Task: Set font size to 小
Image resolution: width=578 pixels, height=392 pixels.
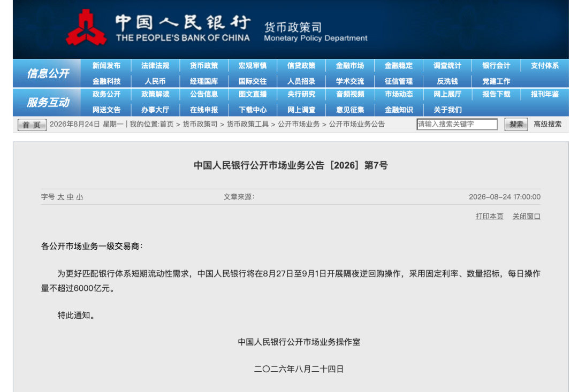Action: pos(80,197)
